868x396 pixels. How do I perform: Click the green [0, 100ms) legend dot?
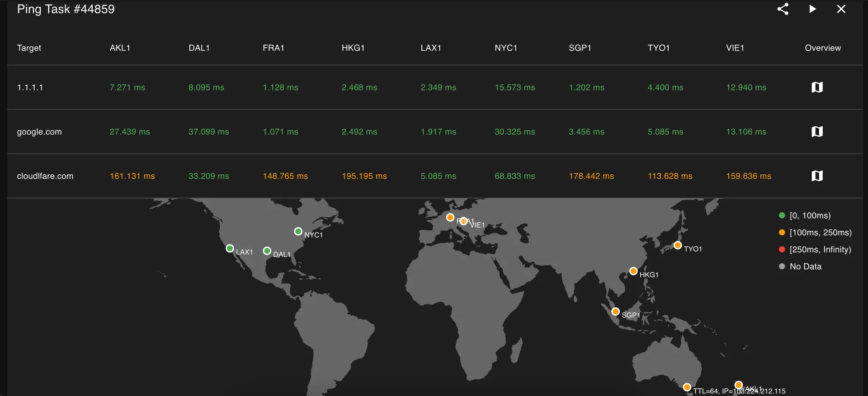tap(782, 215)
